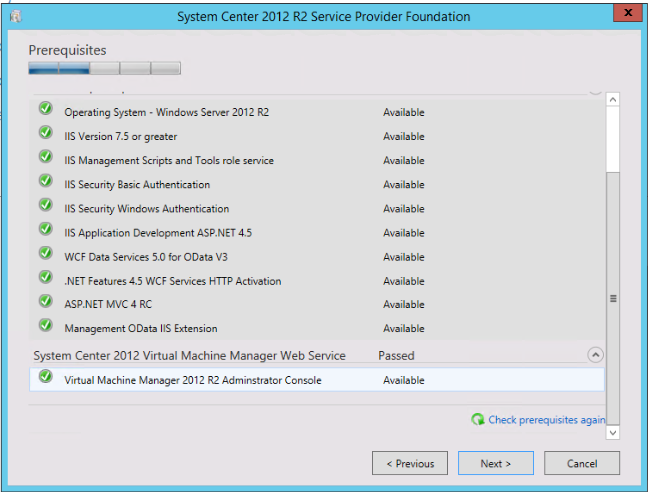Screen dimensions: 648x492
Task: Click check icon for Virtual Machine Manager console
Action: coord(45,379)
